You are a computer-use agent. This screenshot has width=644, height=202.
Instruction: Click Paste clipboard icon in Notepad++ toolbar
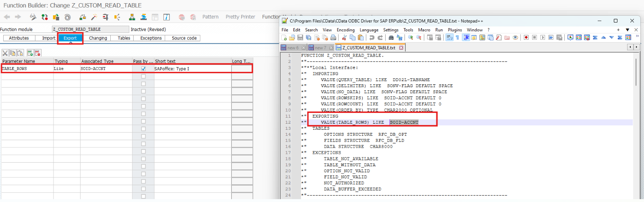pos(361,37)
